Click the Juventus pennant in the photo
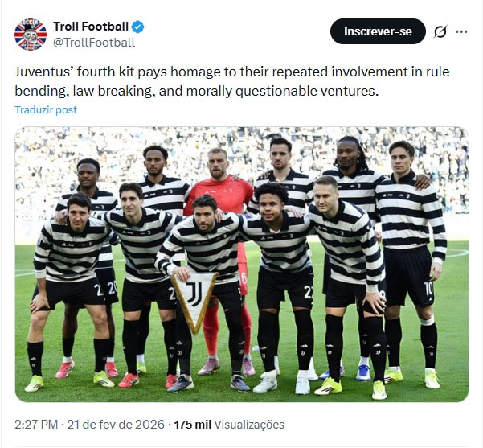Image resolution: width=483 pixels, height=448 pixels. (194, 298)
